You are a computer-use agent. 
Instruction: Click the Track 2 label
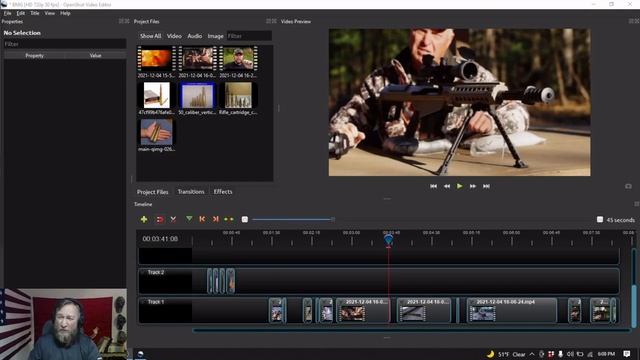(156, 272)
